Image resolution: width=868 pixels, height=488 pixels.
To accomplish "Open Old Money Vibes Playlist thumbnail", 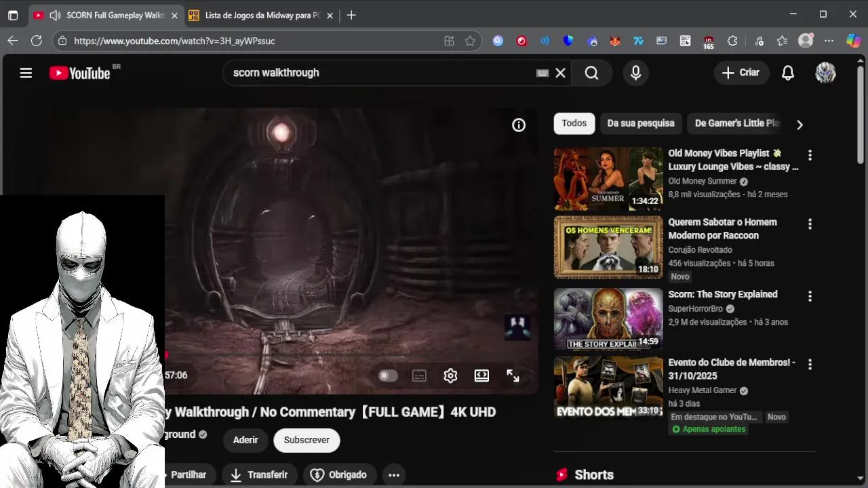I will (608, 179).
